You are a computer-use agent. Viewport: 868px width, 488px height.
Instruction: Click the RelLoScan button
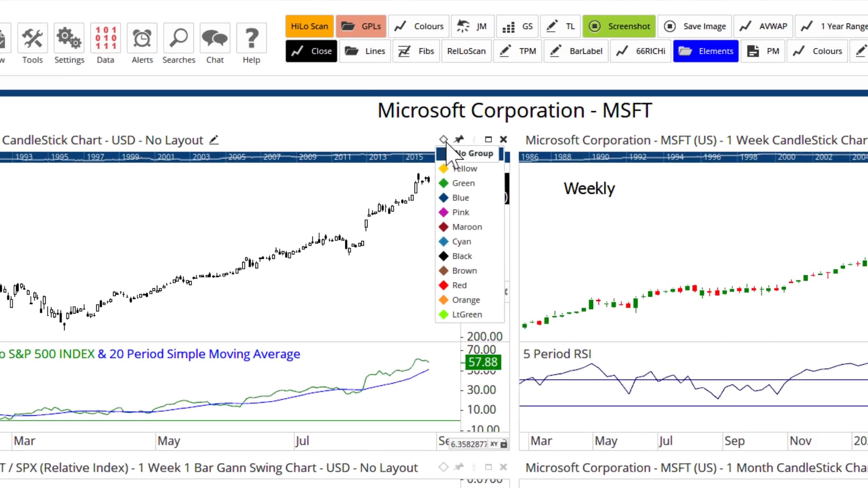[466, 51]
